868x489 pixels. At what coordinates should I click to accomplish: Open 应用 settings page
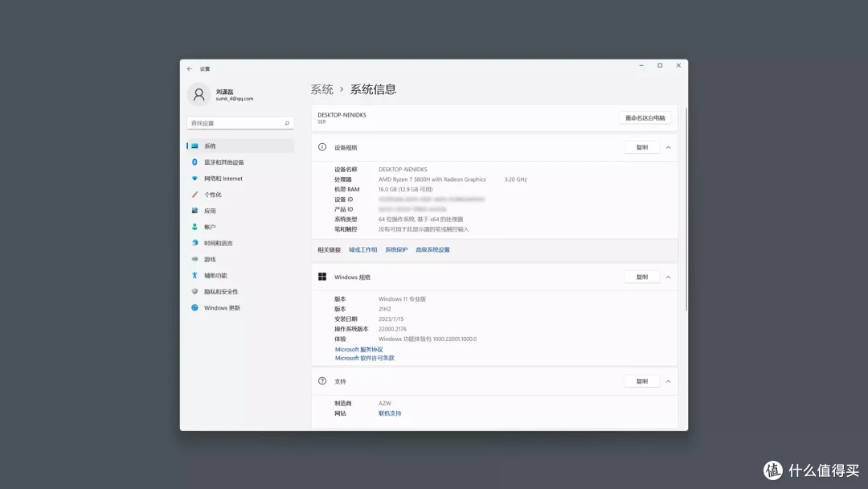coord(240,211)
